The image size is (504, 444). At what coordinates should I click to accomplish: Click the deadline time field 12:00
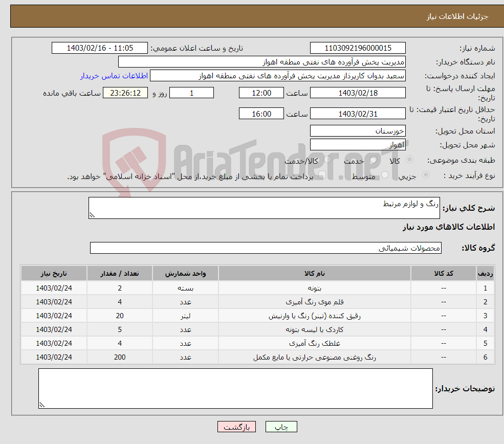coord(261,93)
